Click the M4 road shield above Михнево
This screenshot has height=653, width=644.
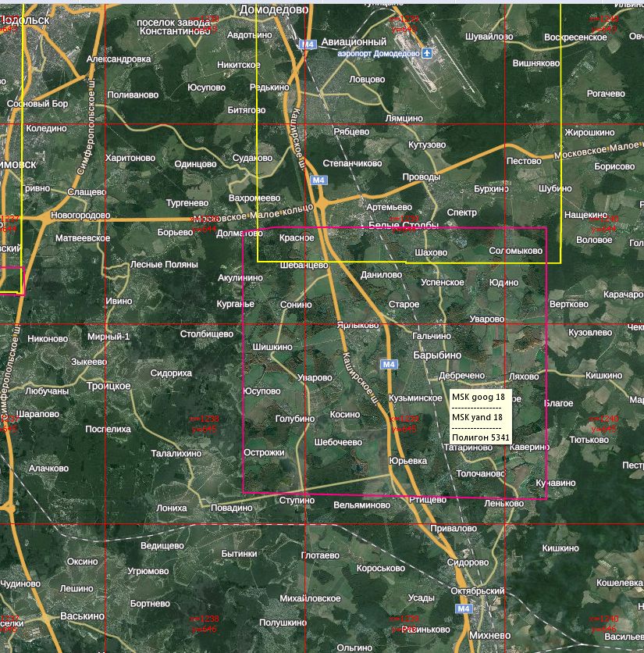464,608
